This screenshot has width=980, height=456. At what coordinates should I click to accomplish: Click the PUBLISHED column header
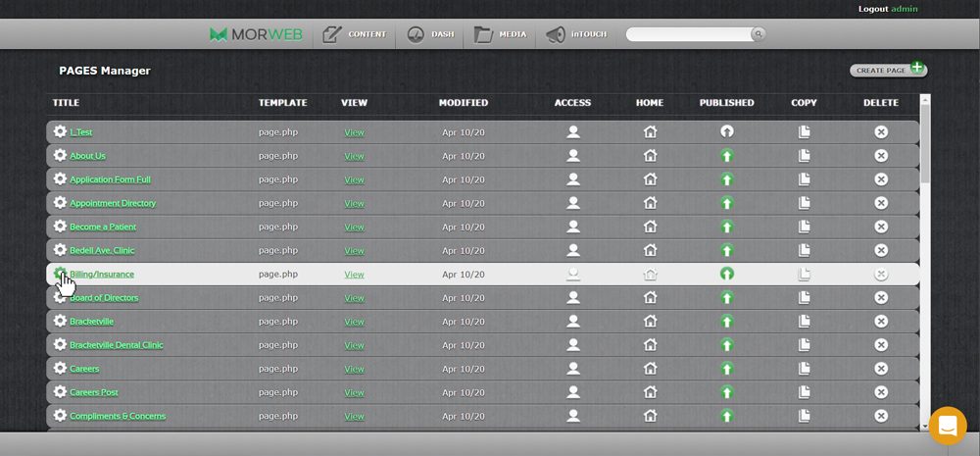pos(726,103)
